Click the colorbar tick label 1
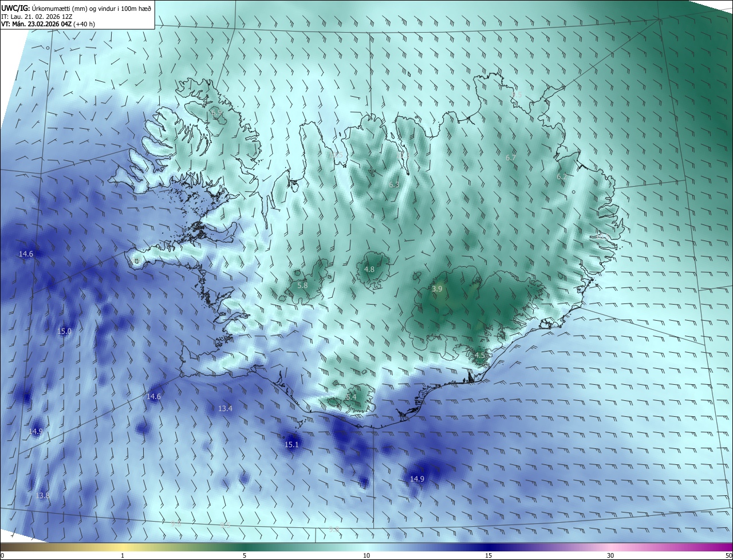Viewport: 733px width, 560px height. tap(123, 556)
